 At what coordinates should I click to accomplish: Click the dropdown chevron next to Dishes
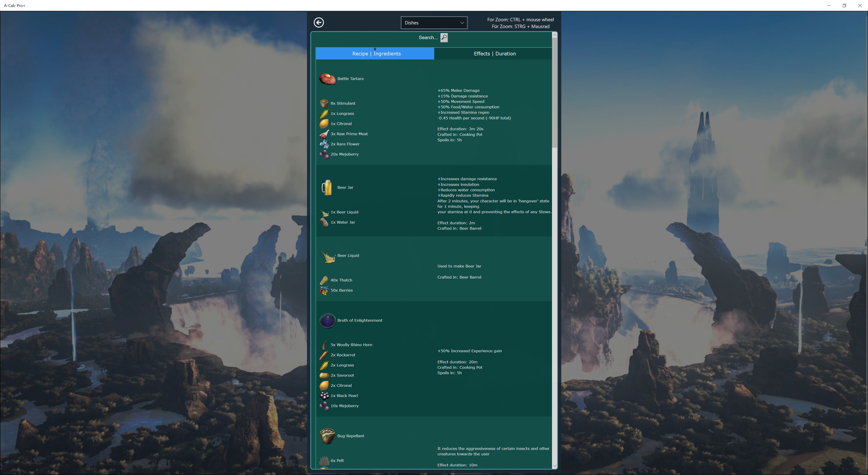coord(462,23)
